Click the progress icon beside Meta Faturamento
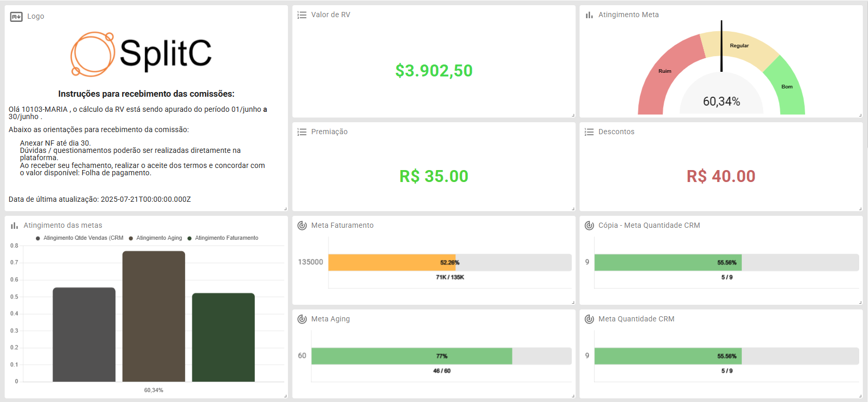Image resolution: width=868 pixels, height=402 pixels. coord(302,226)
